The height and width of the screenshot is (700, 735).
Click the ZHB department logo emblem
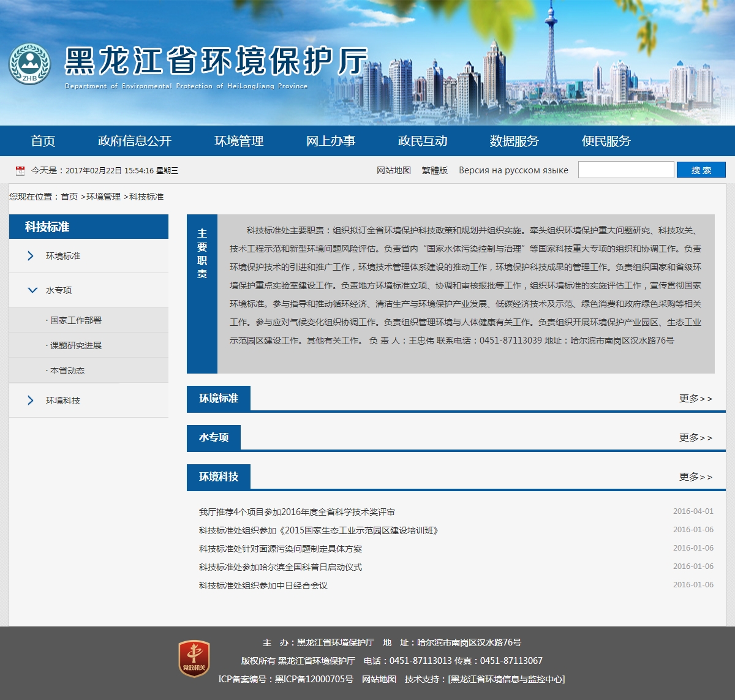click(x=29, y=64)
